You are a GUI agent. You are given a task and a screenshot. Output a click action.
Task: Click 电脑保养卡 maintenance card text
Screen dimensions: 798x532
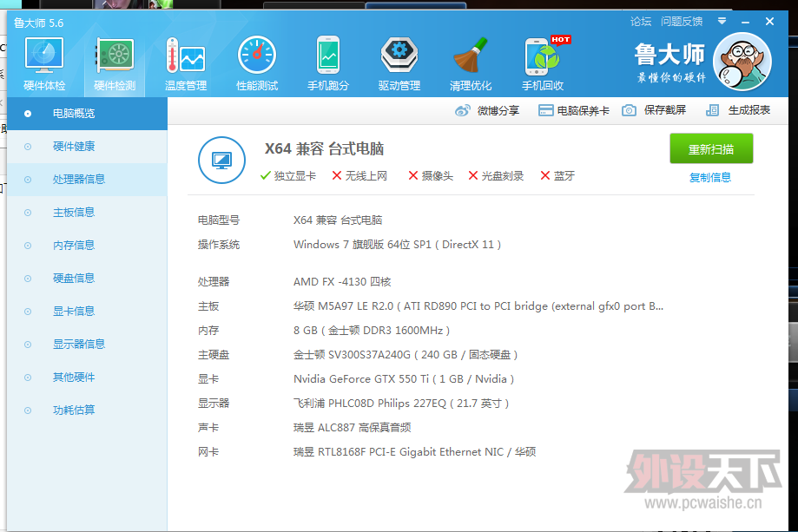click(584, 110)
